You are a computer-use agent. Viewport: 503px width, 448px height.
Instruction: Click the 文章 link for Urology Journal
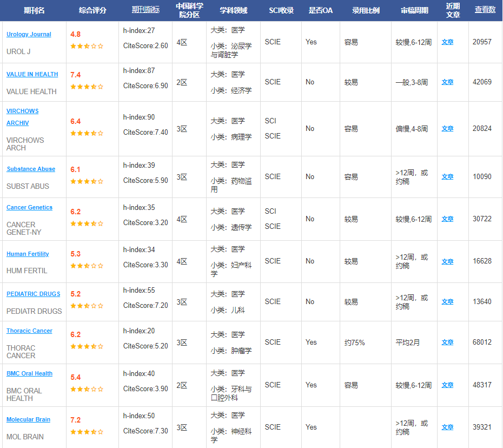[447, 42]
